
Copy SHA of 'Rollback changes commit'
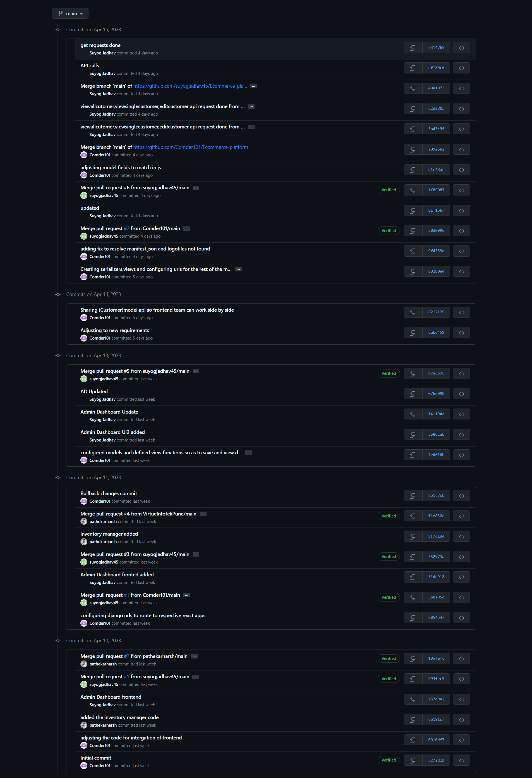point(412,495)
